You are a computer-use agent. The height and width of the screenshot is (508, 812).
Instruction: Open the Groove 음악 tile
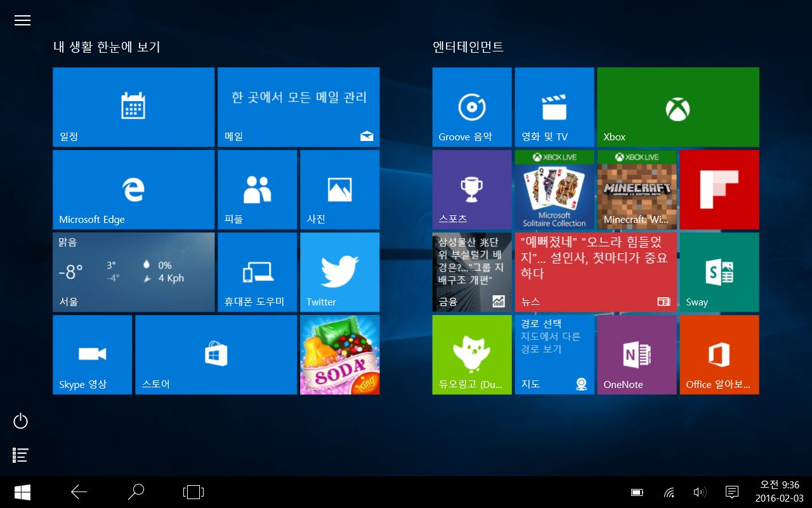point(472,107)
